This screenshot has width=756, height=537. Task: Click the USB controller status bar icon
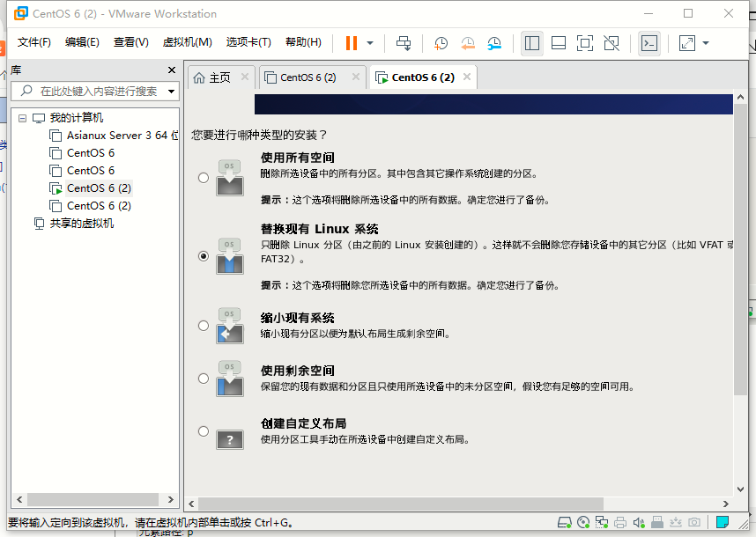[657, 523]
